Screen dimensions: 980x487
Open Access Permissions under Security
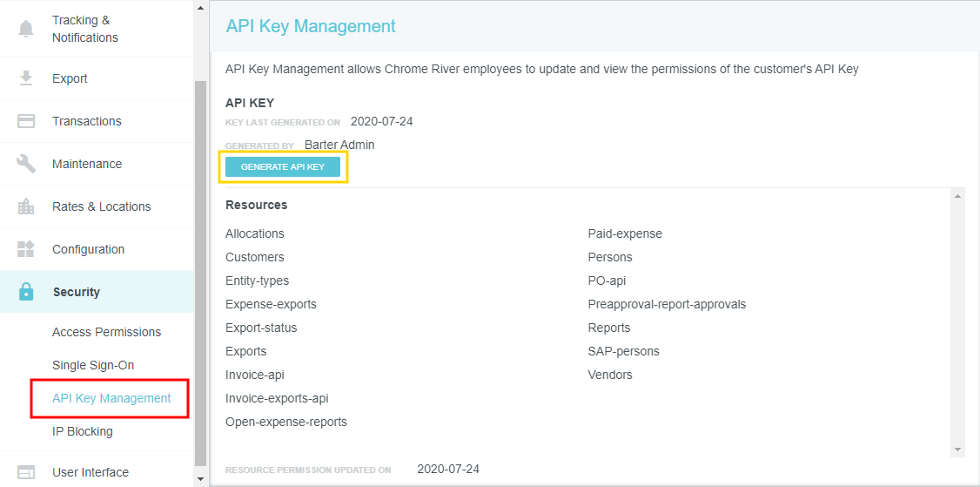tap(106, 332)
